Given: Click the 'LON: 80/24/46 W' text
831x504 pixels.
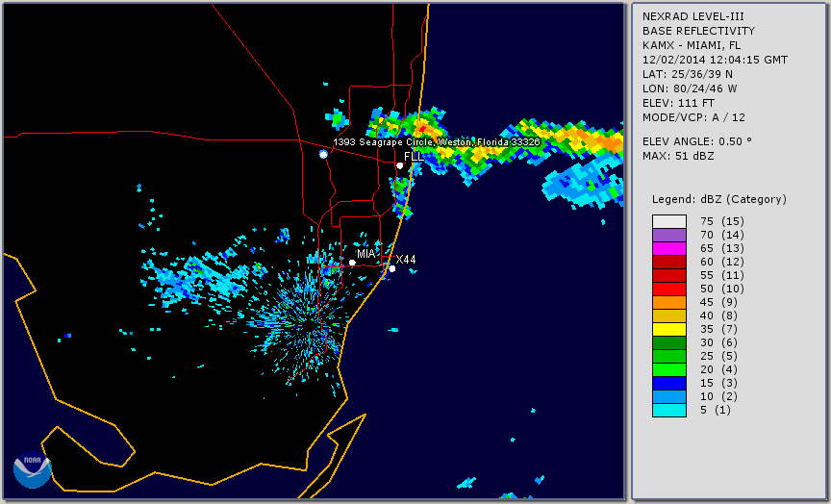Looking at the screenshot, I should coord(690,88).
